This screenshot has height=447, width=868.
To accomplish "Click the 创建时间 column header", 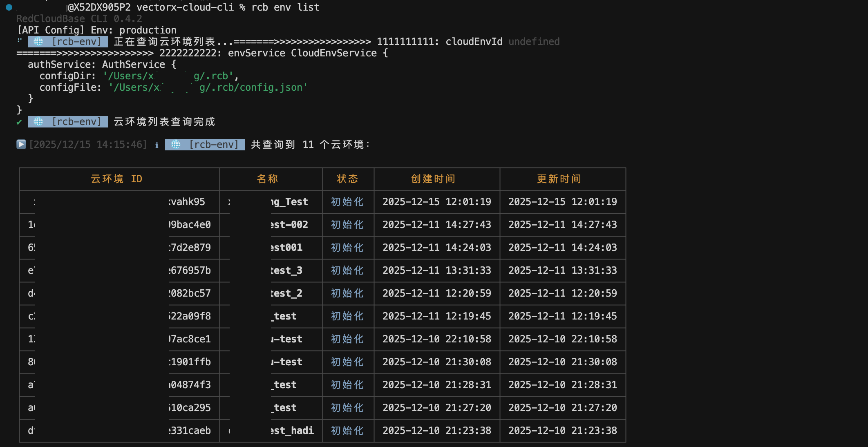I will pyautogui.click(x=433, y=179).
